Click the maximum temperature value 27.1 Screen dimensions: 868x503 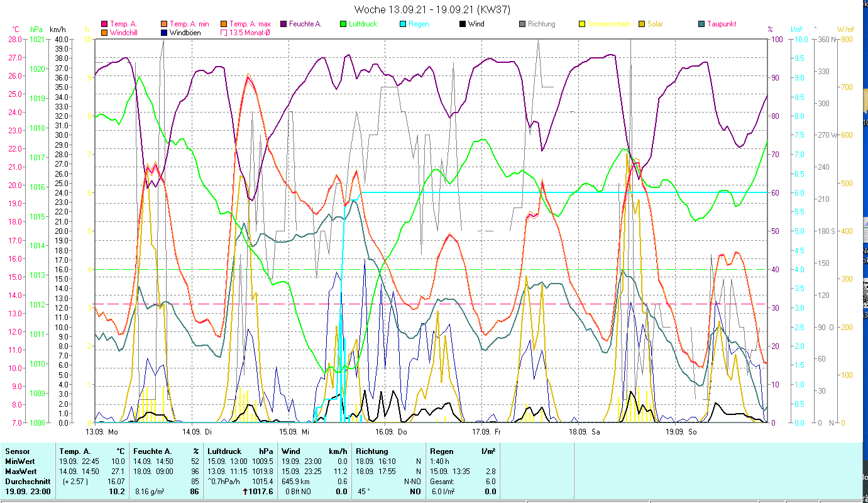(119, 472)
